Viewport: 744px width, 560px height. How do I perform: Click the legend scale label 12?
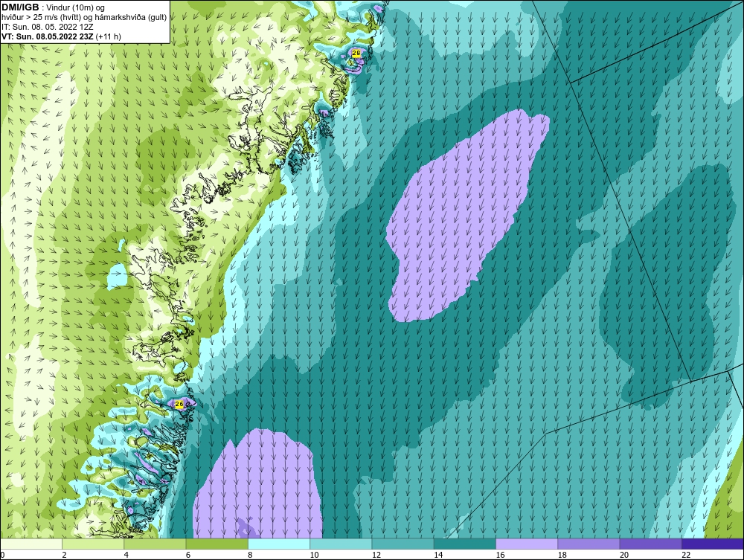tap(376, 556)
